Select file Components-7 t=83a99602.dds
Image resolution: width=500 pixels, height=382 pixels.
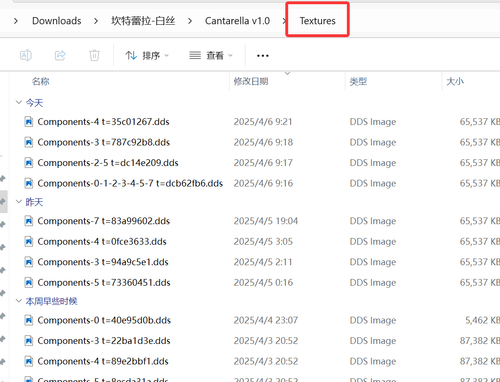click(x=104, y=221)
